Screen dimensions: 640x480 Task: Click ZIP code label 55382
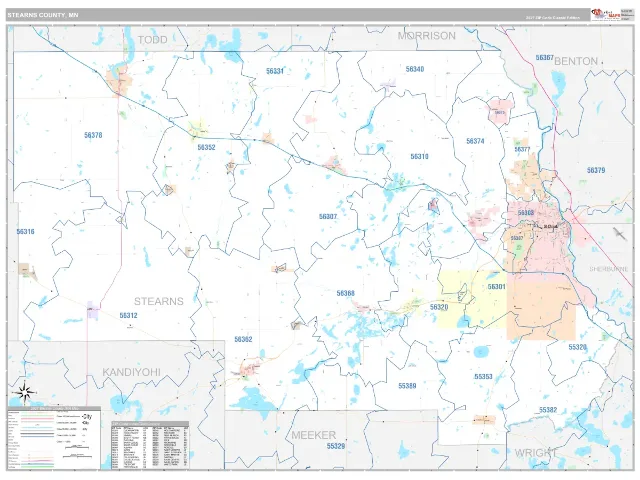pos(548,410)
